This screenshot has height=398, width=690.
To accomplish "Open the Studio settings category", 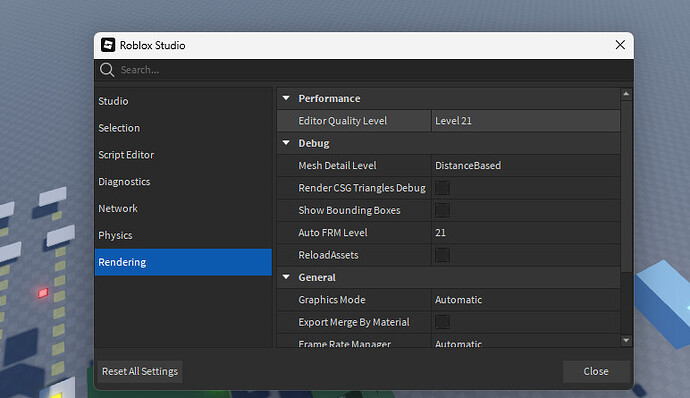I will click(x=183, y=101).
